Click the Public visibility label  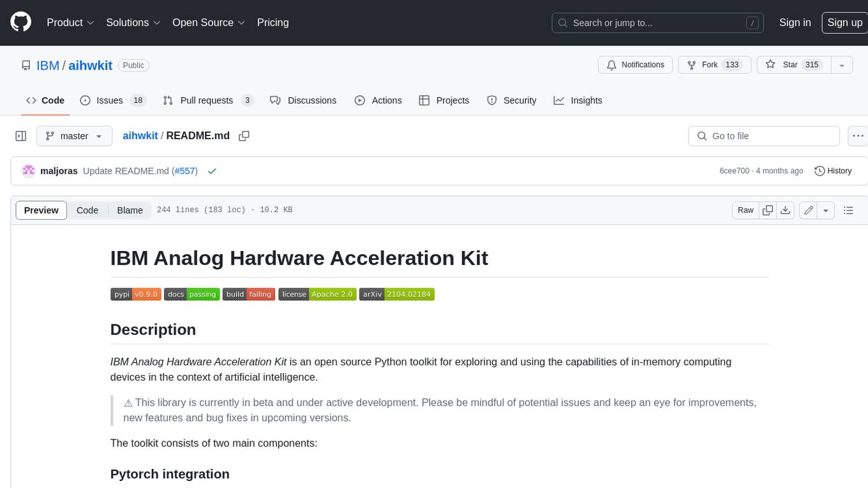tap(133, 65)
